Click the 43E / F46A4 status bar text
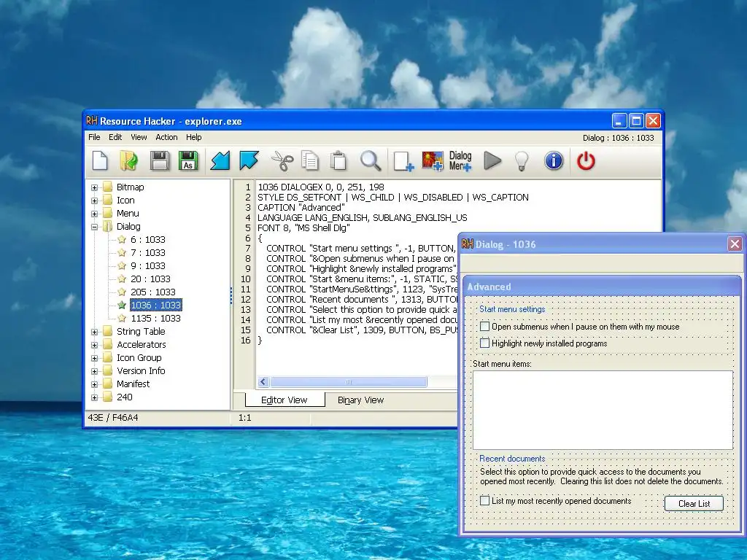Image resolution: width=747 pixels, height=560 pixels. (x=113, y=418)
